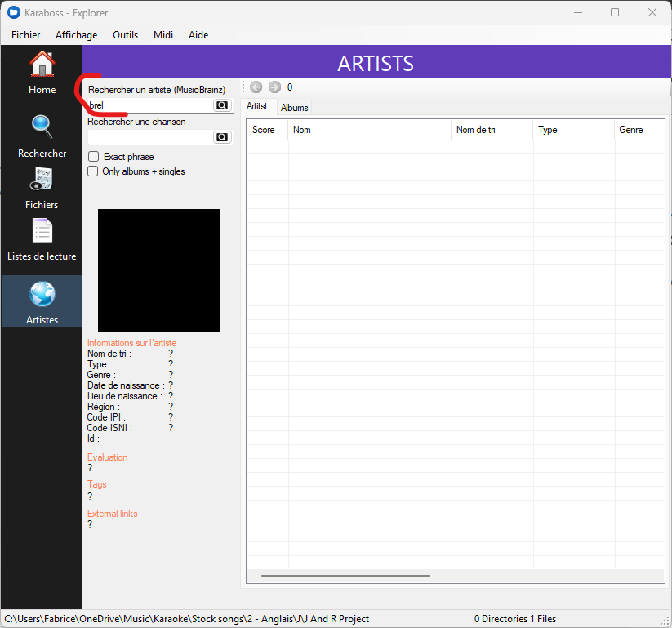Select the Artistes globe icon
The width and height of the screenshot is (672, 628).
tap(42, 294)
